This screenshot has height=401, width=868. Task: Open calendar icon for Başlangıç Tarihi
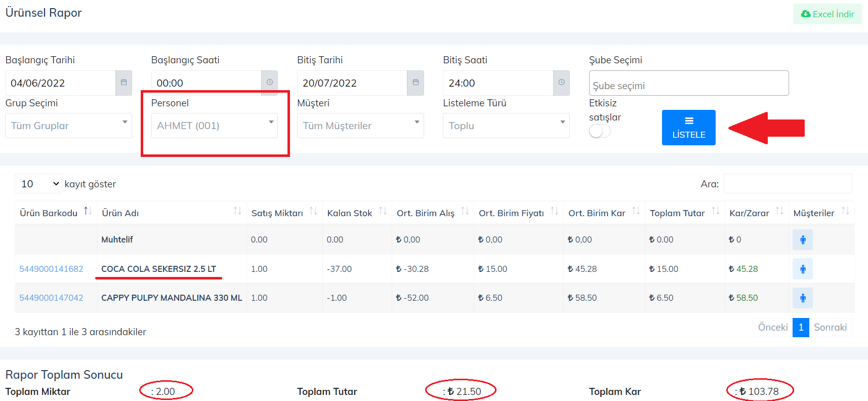coord(123,83)
